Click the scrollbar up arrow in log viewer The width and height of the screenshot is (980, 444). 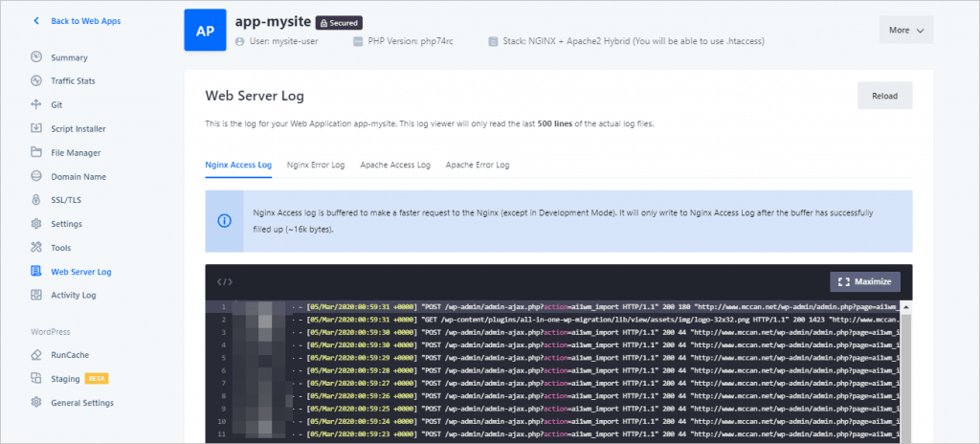coord(906,307)
